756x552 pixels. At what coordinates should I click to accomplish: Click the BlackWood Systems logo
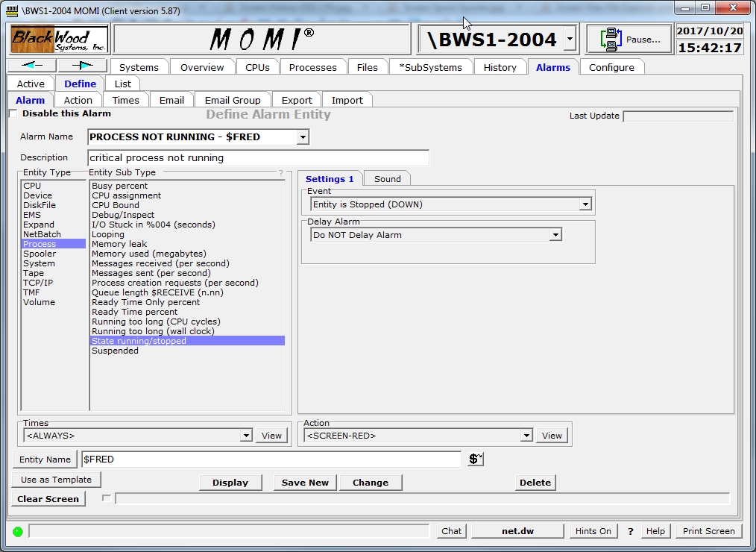point(59,40)
